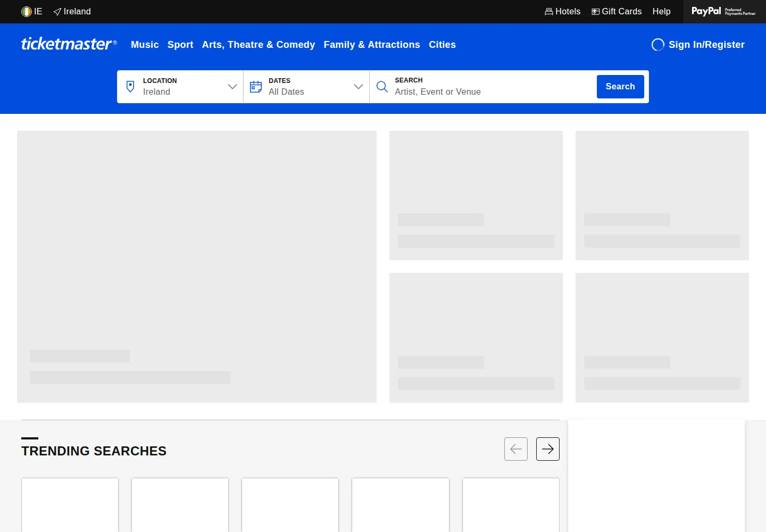Click the Ireland flag icon

[x=27, y=12]
